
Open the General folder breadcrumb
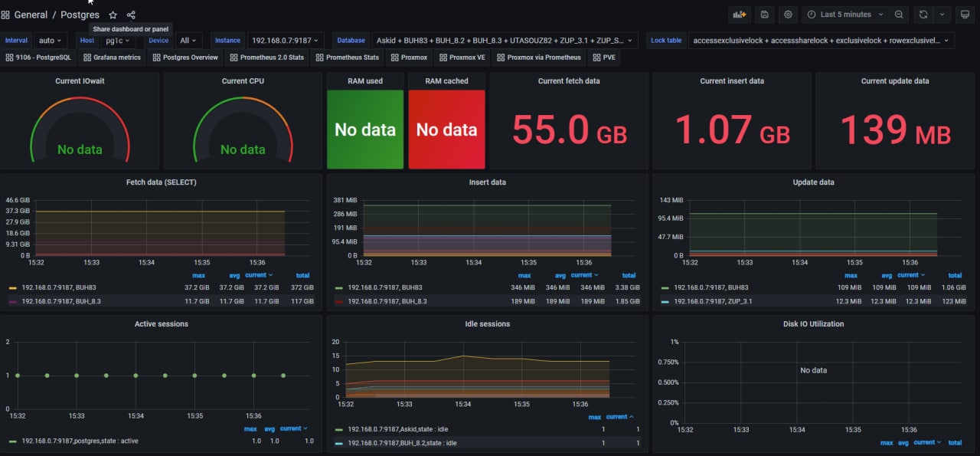(x=31, y=15)
